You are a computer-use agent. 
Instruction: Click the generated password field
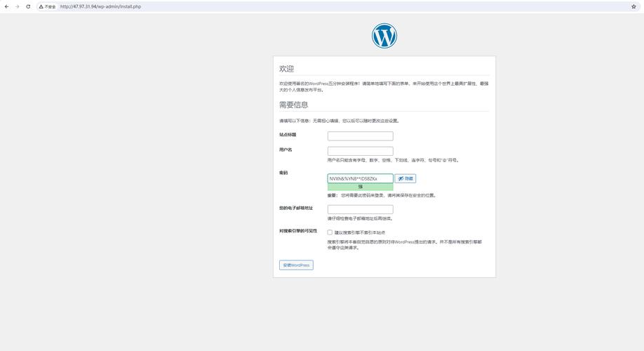point(360,178)
